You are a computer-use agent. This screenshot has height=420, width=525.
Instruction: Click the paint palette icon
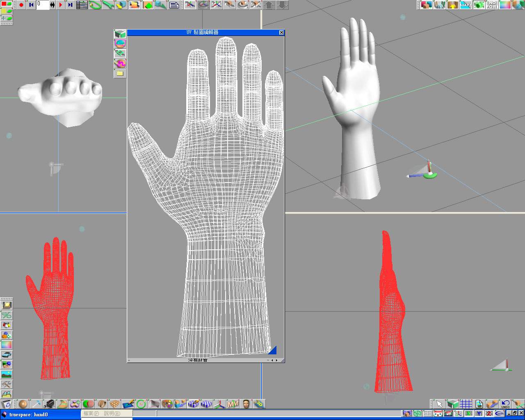[167, 404]
